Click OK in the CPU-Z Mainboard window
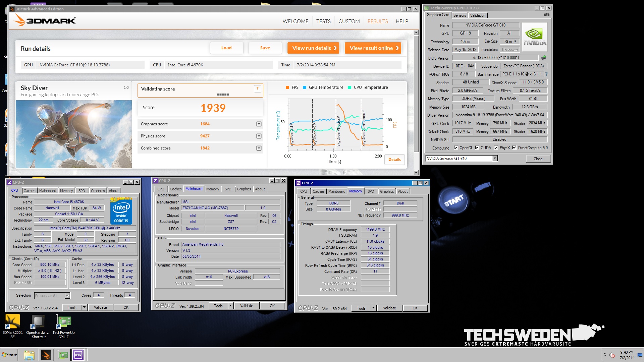The image size is (644, 362). pyautogui.click(x=272, y=306)
